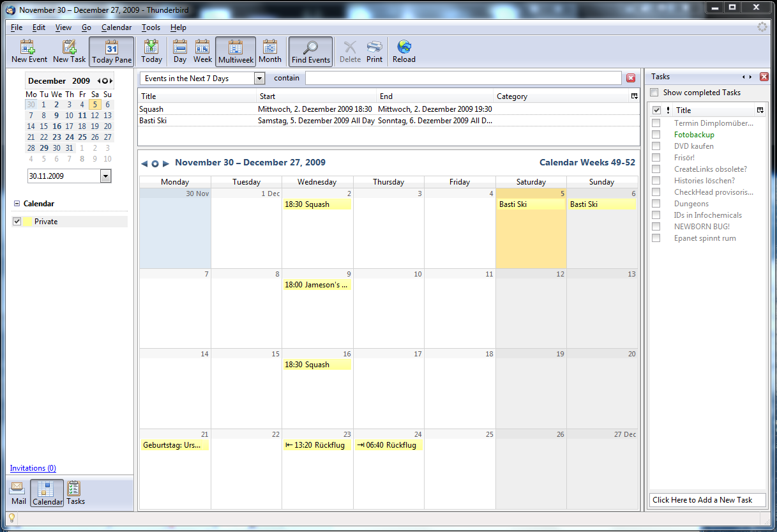This screenshot has width=777, height=532.
Task: Complete the Dungeons task checkbox
Action: click(656, 204)
